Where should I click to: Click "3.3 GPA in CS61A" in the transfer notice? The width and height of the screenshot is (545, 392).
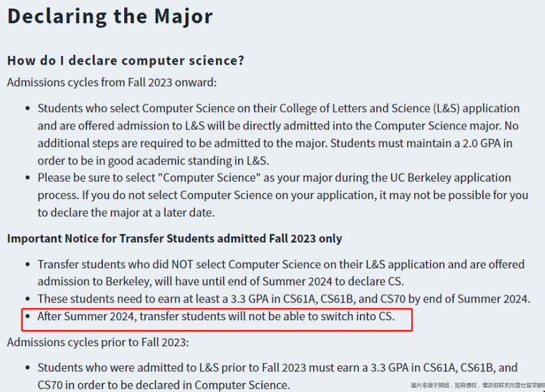click(273, 299)
